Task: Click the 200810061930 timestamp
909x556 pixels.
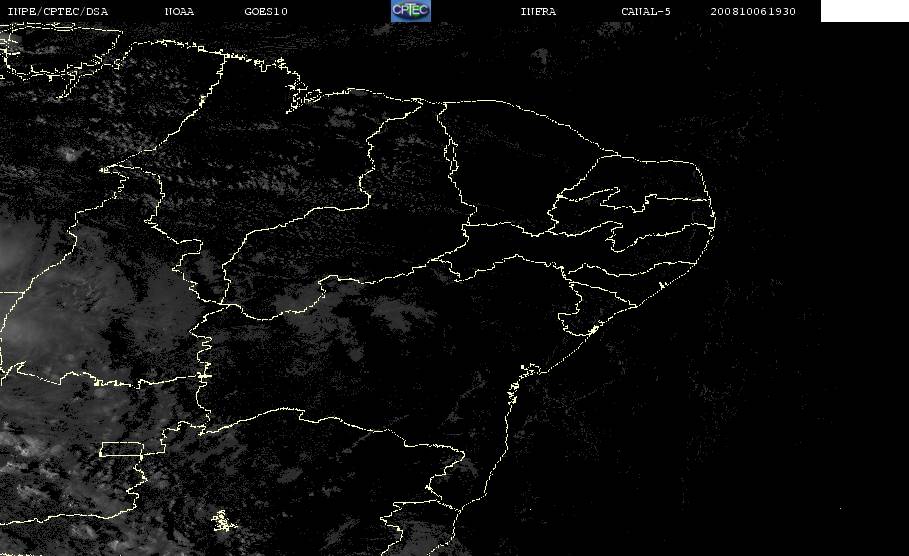Action: pos(753,12)
